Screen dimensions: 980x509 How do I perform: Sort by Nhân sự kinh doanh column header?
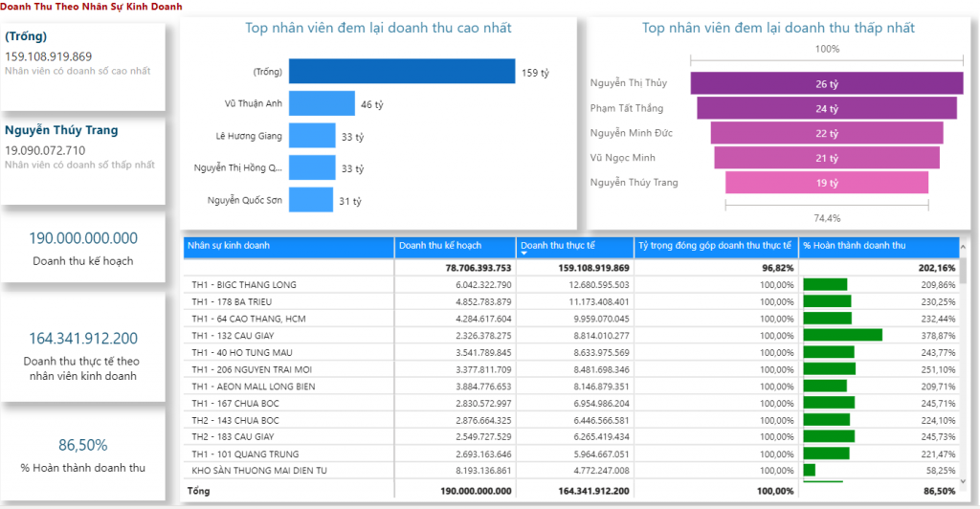289,246
